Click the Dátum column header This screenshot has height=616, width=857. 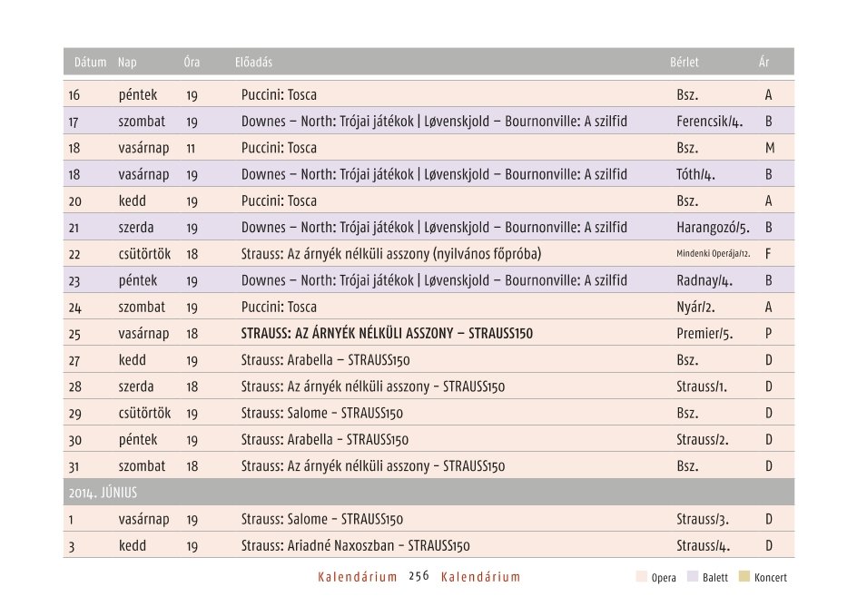[90, 63]
